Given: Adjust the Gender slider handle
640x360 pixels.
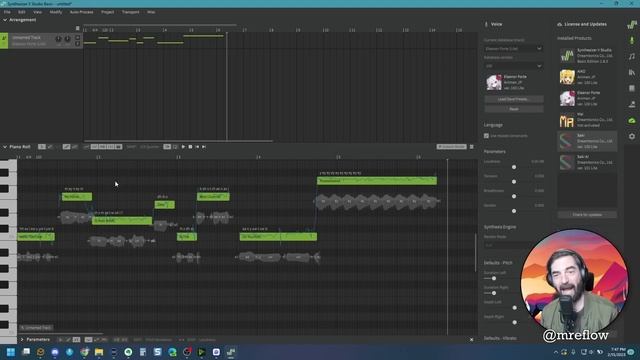Looking at the screenshot, I should click(x=514, y=211).
